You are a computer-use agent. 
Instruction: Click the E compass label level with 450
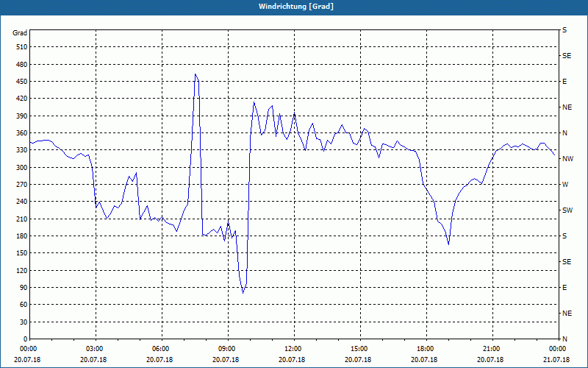coord(564,82)
